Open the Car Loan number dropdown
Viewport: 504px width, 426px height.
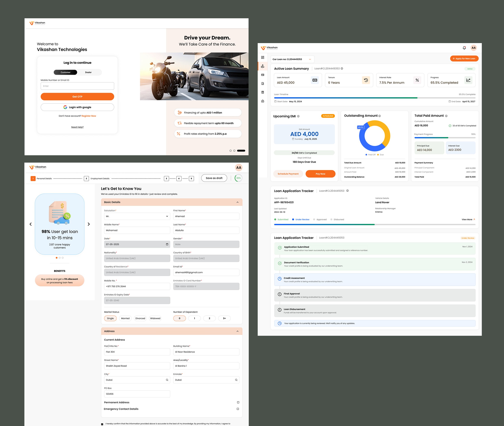coord(292,59)
